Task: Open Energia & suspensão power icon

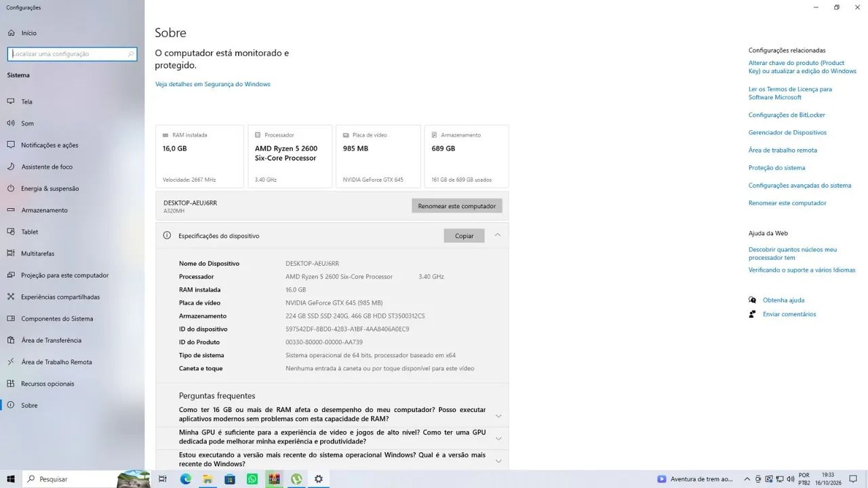Action: coord(11,188)
